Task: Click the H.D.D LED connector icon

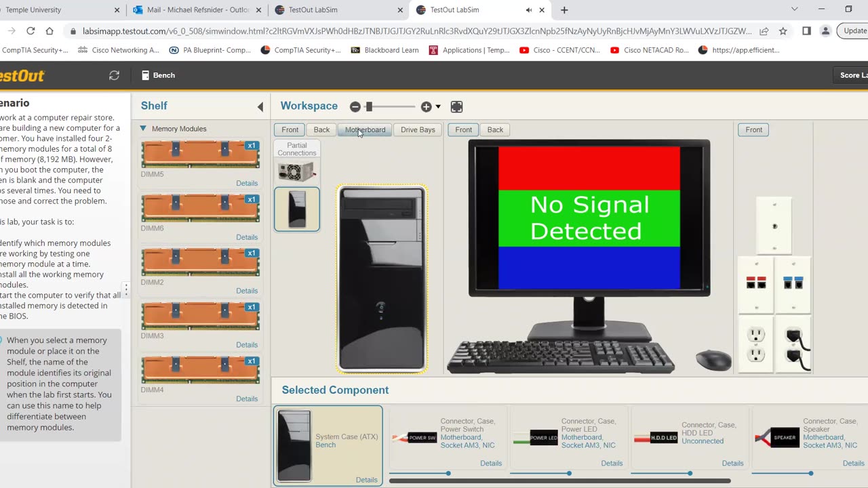Action: 656,438
